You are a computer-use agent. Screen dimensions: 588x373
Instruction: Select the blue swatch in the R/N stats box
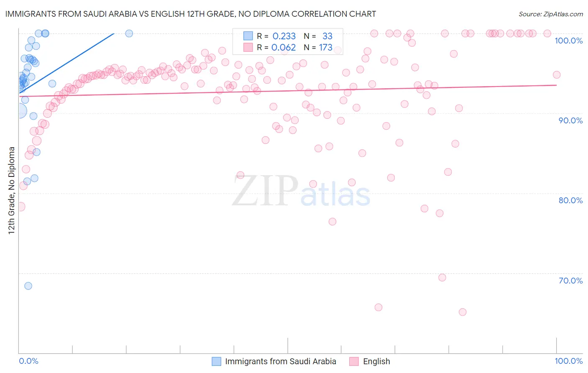[x=248, y=36]
